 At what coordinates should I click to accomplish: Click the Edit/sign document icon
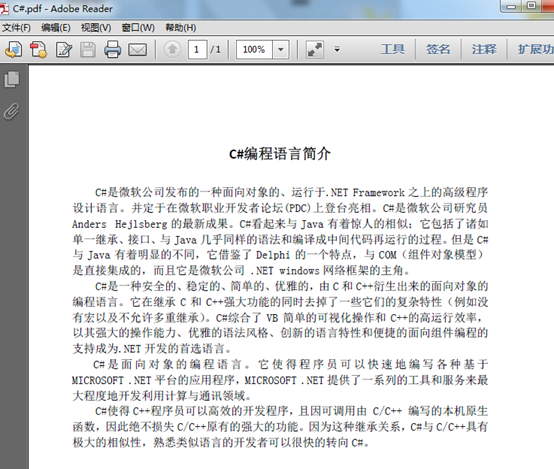64,49
